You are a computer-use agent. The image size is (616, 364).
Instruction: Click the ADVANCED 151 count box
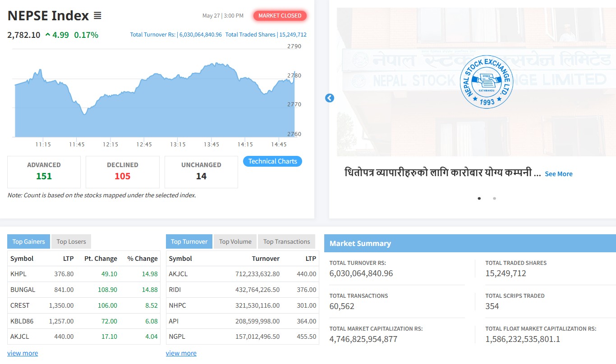[x=44, y=172]
